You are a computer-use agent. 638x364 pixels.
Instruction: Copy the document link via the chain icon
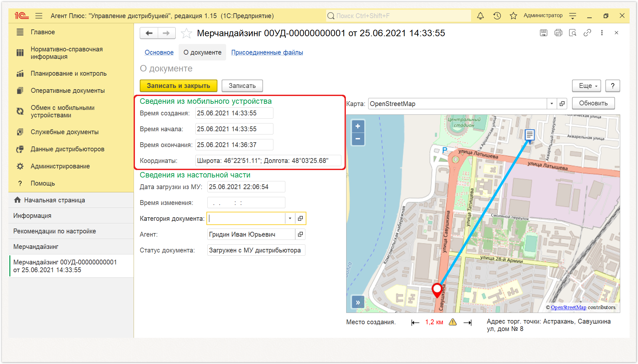pyautogui.click(x=587, y=33)
